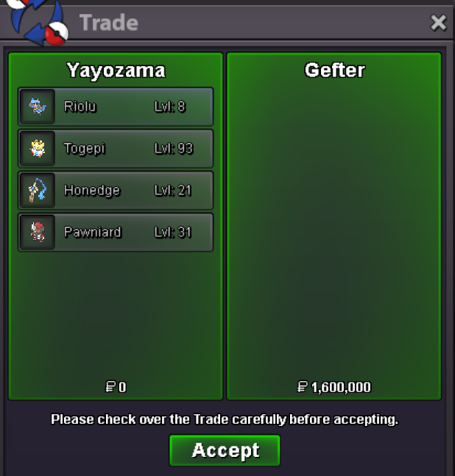Click the Yayozama player name

[x=116, y=71]
